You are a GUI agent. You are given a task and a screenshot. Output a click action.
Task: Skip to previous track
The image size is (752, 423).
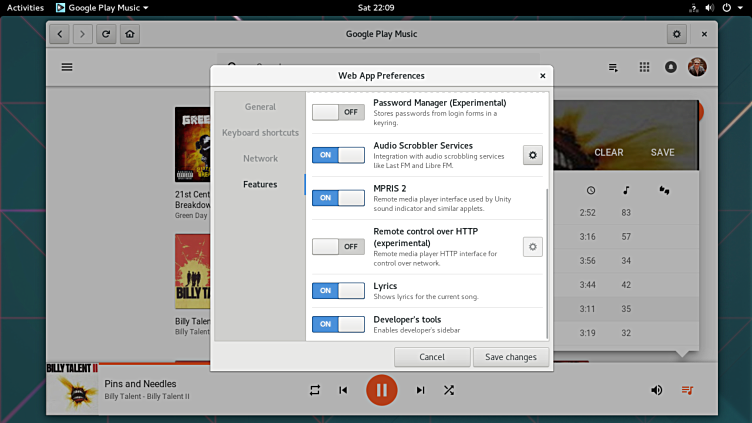pyautogui.click(x=343, y=390)
